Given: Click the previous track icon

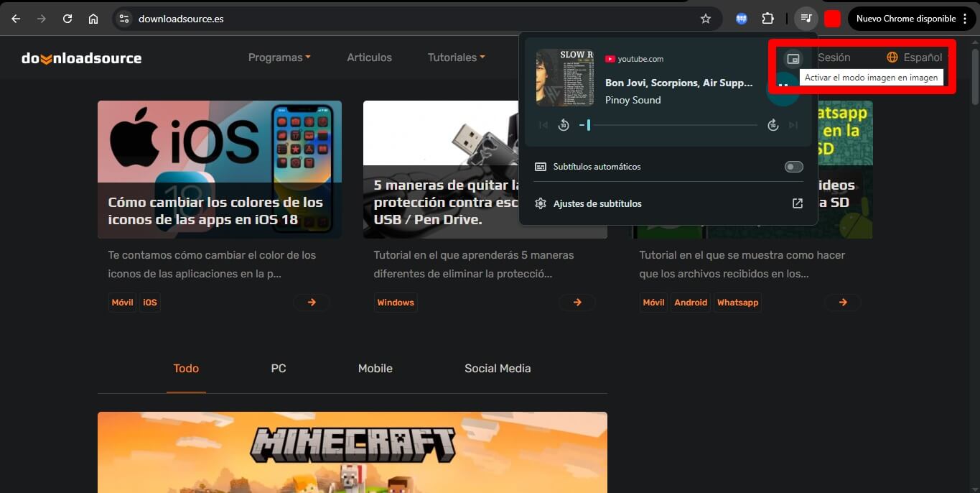Looking at the screenshot, I should pyautogui.click(x=543, y=125).
